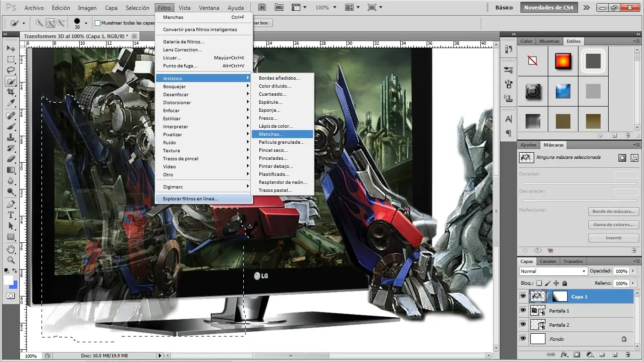Viewport: 644px width, 362px height.
Task: Select the Dodge tool
Action: 11,191
